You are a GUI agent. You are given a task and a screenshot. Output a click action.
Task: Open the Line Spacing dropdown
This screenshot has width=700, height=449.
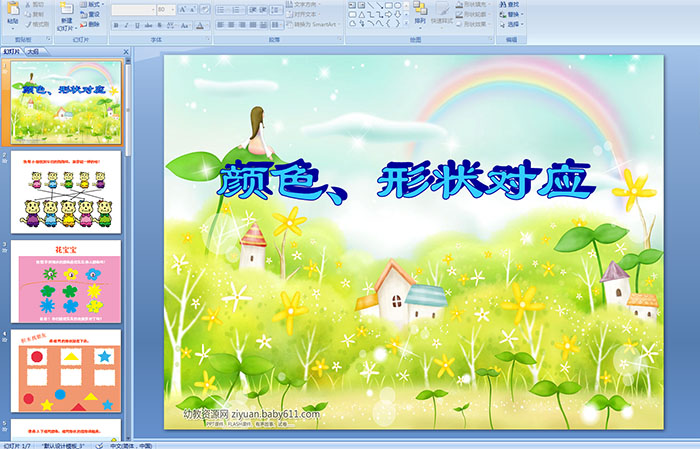point(277,9)
